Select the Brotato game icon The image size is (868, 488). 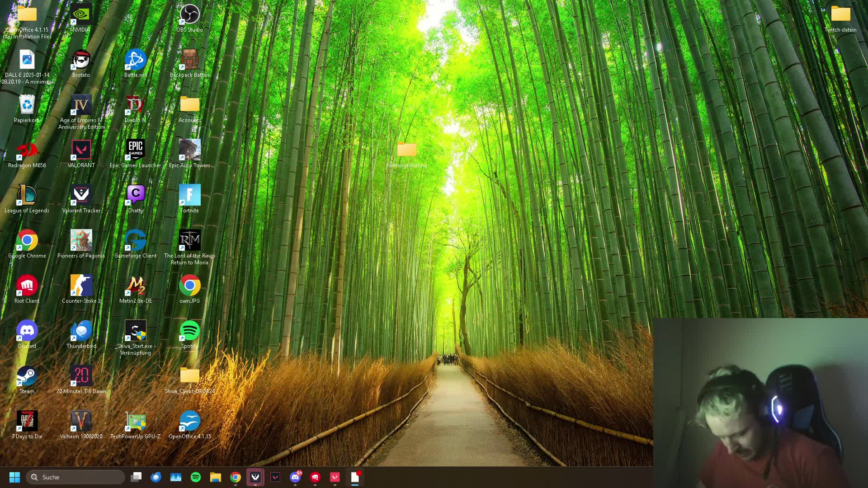[81, 63]
